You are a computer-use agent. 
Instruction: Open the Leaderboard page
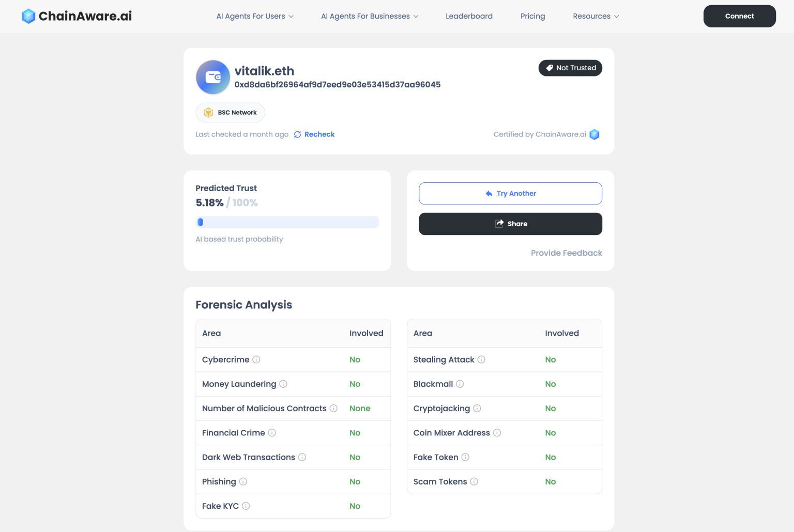pyautogui.click(x=469, y=16)
